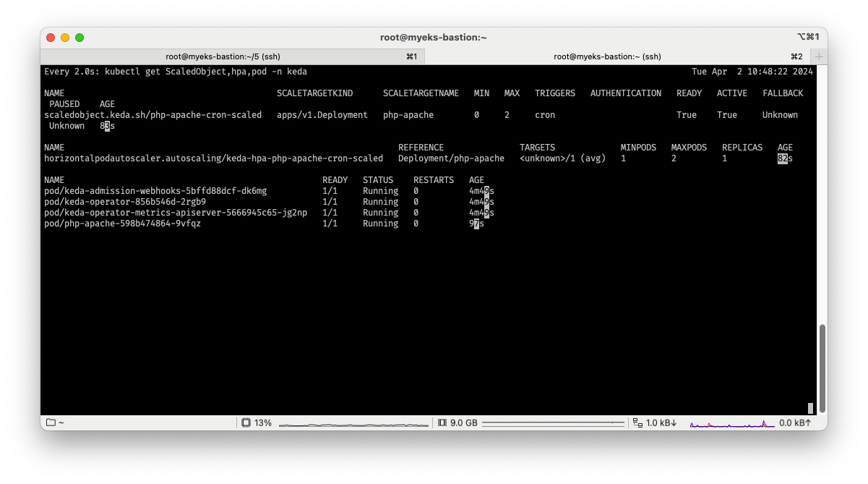Click the network throughput graph in status bar
This screenshot has width=868, height=484.
coord(731,423)
